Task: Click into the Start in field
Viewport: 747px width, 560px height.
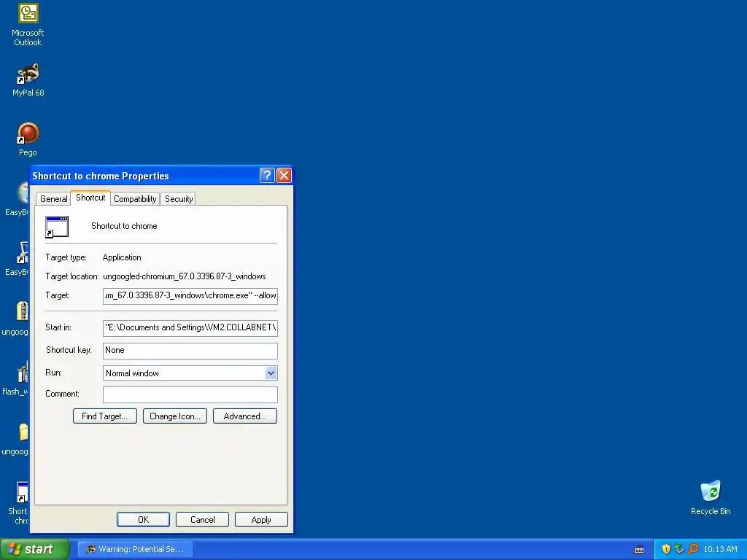Action: [190, 327]
